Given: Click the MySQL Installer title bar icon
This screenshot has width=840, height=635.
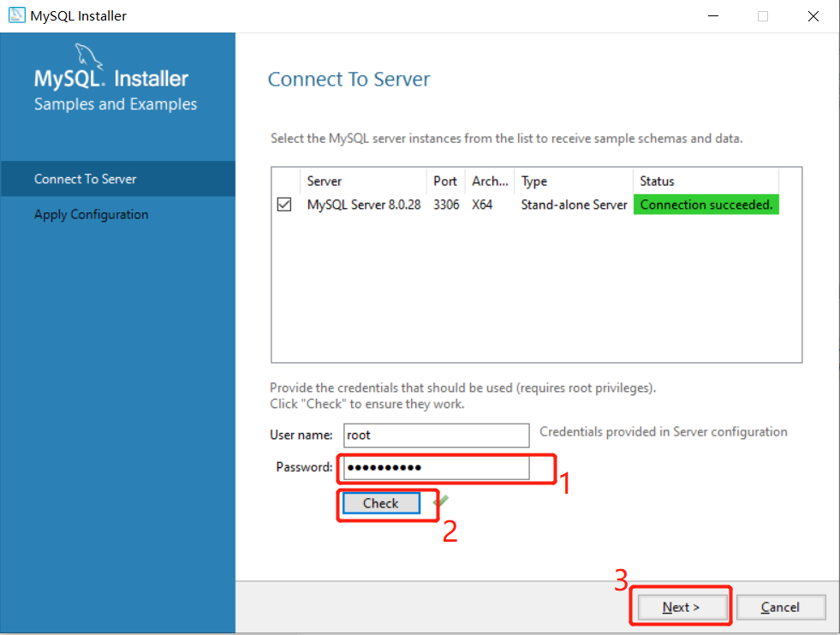Looking at the screenshot, I should pyautogui.click(x=16, y=15).
